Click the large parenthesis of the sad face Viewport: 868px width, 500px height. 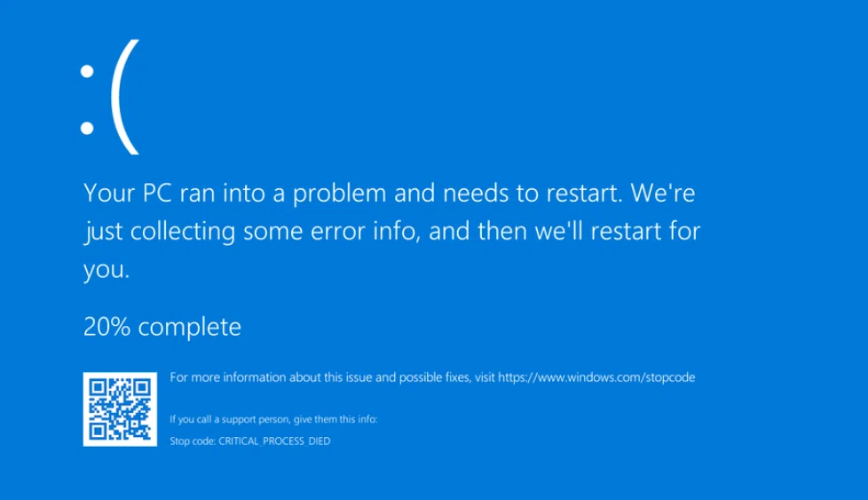coord(125,98)
